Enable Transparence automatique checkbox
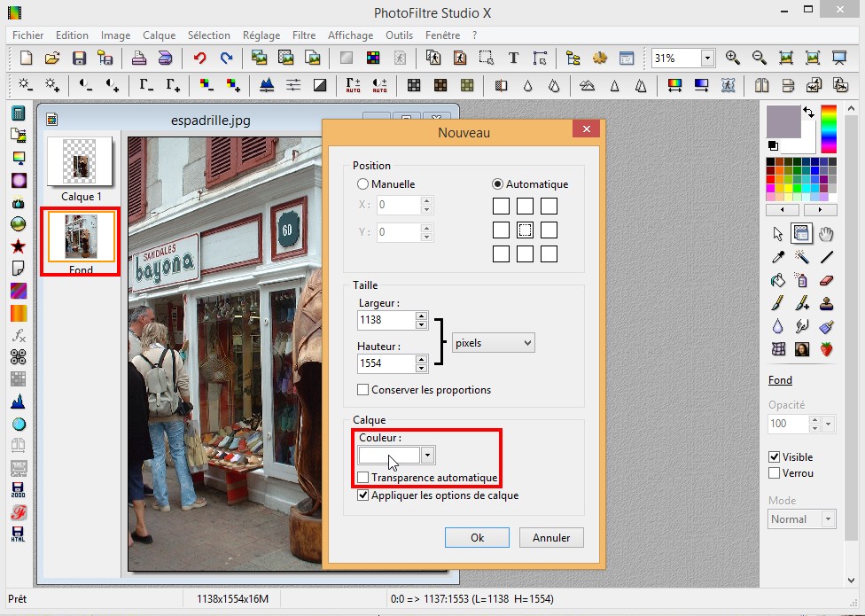865x616 pixels. click(363, 477)
